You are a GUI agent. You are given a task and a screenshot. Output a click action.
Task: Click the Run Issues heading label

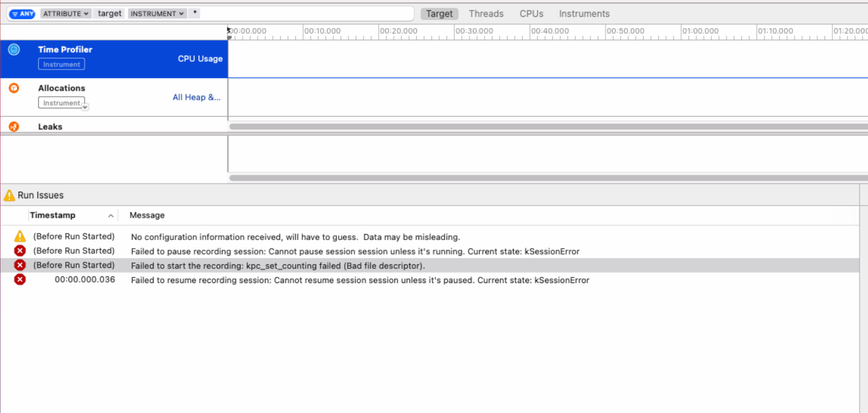pyautogui.click(x=41, y=195)
